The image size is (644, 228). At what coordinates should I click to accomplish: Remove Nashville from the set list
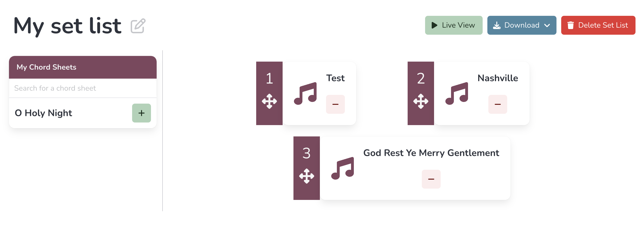tap(498, 104)
